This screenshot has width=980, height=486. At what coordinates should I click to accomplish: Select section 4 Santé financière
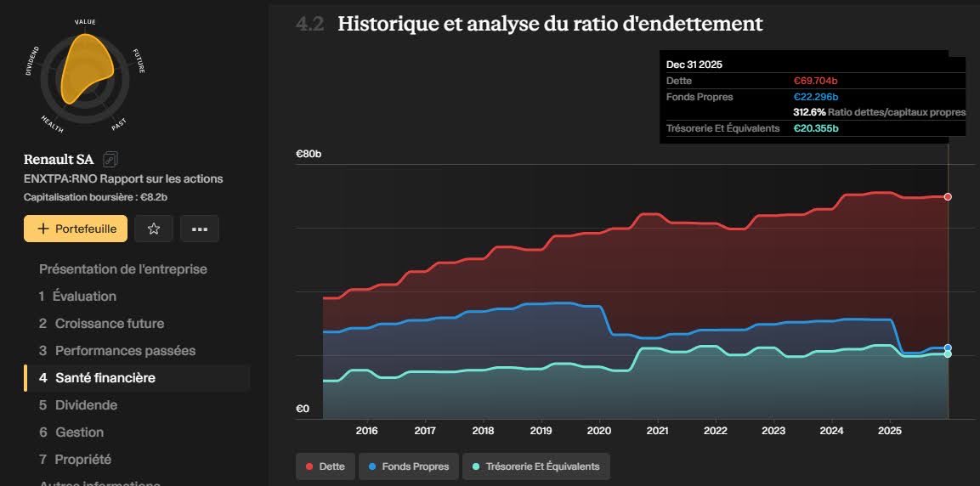click(137, 378)
